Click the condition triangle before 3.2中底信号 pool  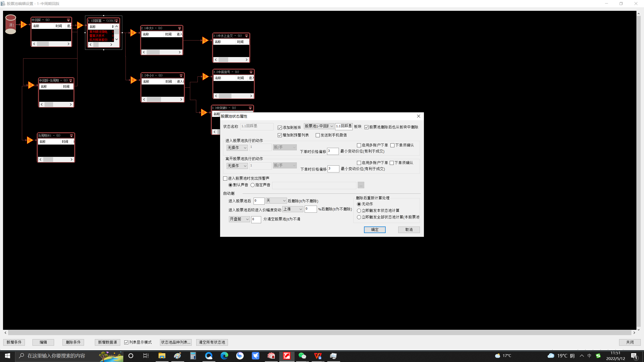click(206, 76)
